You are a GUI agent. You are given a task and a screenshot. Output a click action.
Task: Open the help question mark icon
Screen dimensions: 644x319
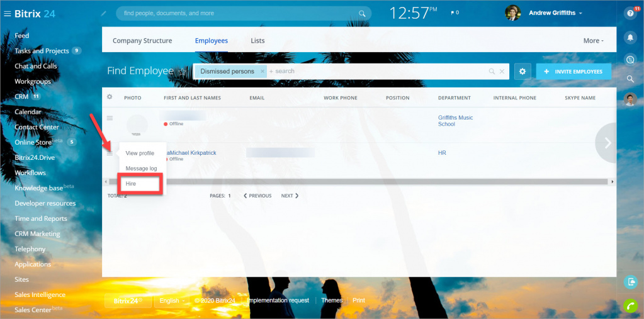click(630, 13)
